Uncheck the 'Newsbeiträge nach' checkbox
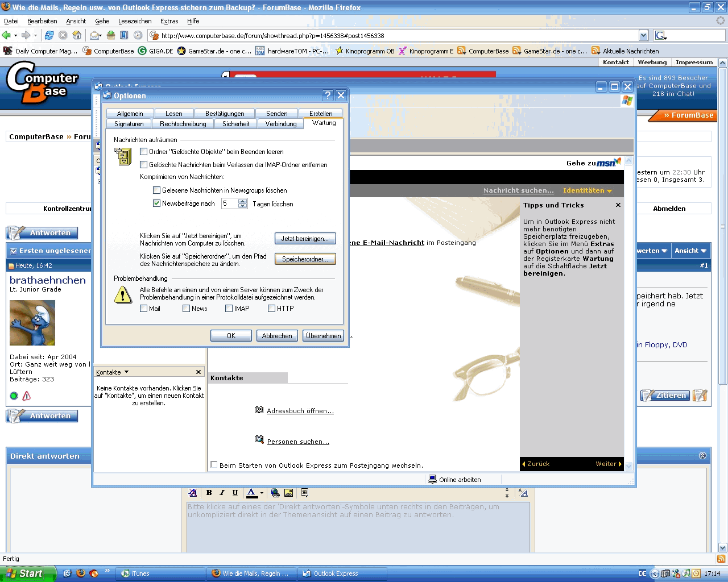728x582 pixels. pyautogui.click(x=157, y=203)
